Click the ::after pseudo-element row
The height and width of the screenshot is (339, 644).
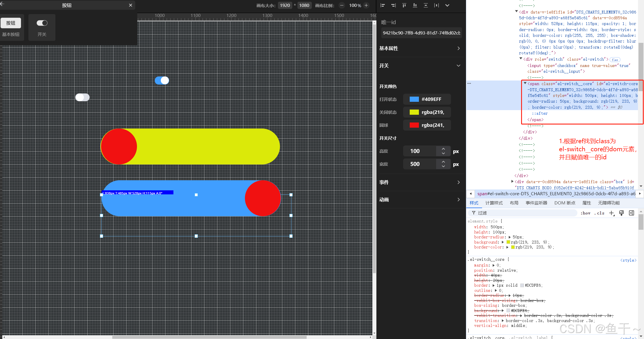(x=540, y=114)
